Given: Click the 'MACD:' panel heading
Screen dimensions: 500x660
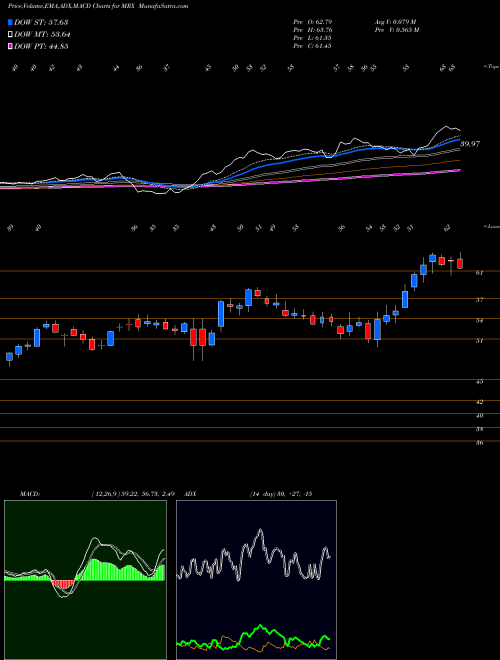Looking at the screenshot, I should click(30, 494).
